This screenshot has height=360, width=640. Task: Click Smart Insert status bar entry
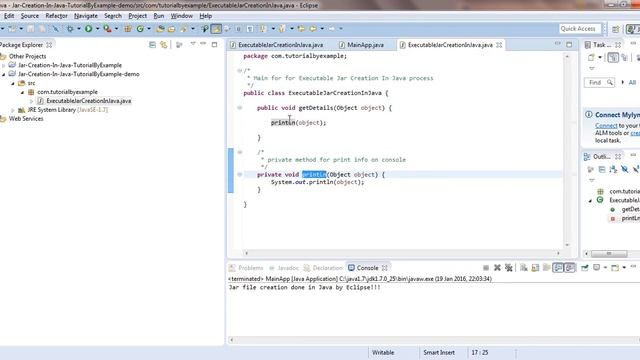(439, 353)
